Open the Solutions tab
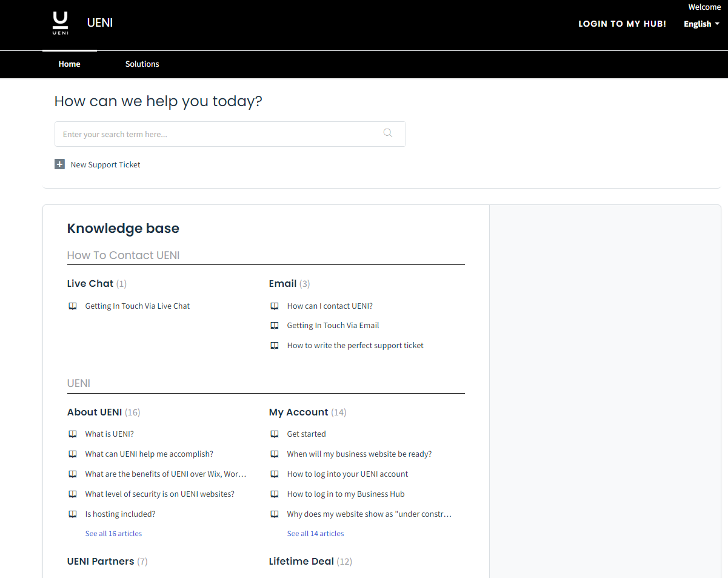This screenshot has width=728, height=578. coord(142,64)
